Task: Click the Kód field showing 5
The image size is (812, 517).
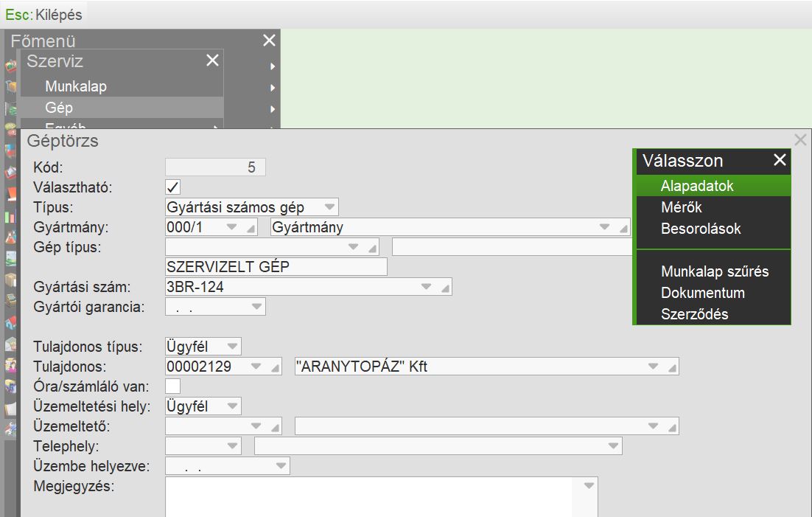Action: click(x=215, y=167)
